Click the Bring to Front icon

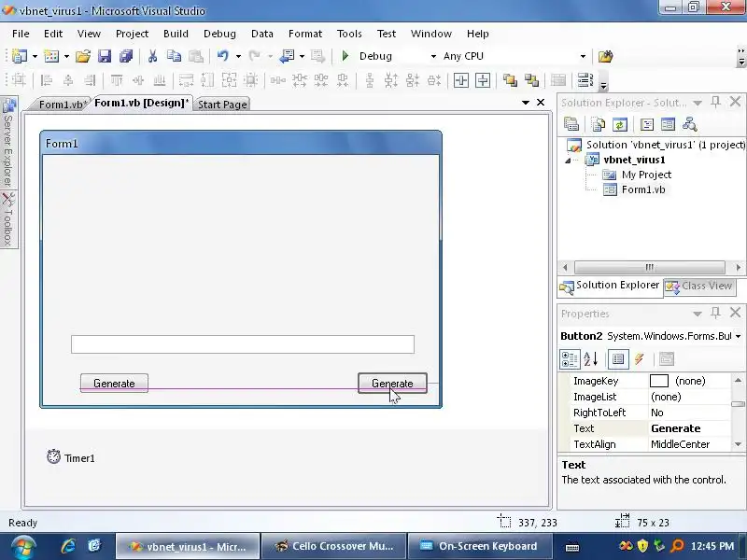[510, 80]
